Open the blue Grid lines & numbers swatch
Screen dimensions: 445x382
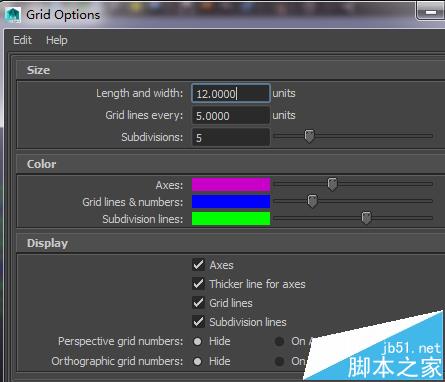tap(231, 202)
